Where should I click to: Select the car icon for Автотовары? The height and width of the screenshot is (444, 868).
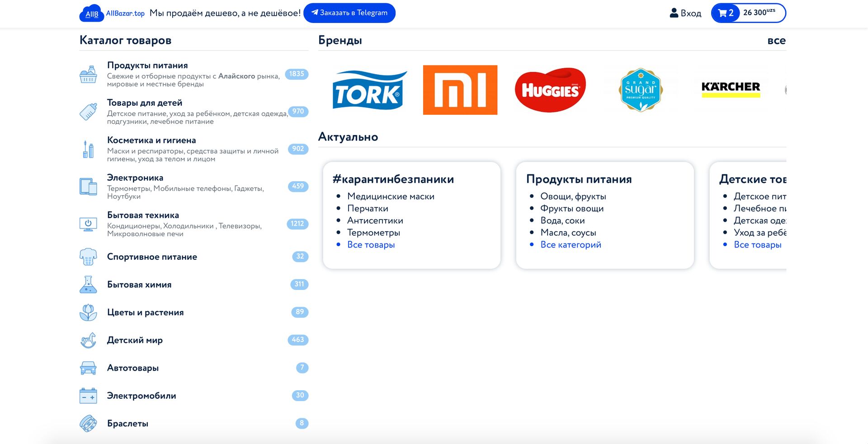88,368
